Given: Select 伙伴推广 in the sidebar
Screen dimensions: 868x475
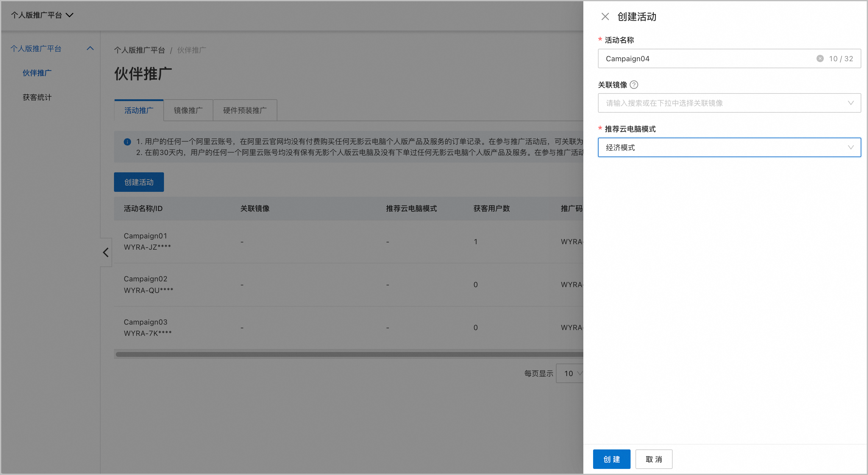Looking at the screenshot, I should tap(37, 73).
